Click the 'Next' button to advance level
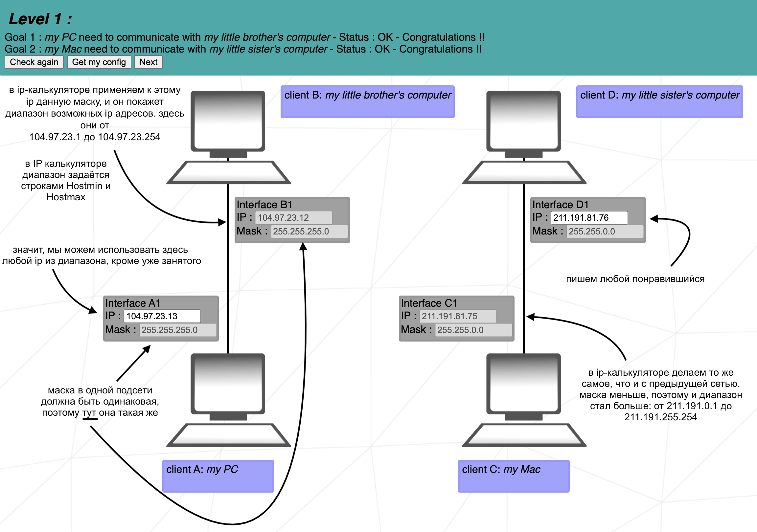Screen dimensions: 757x532 click(x=148, y=62)
